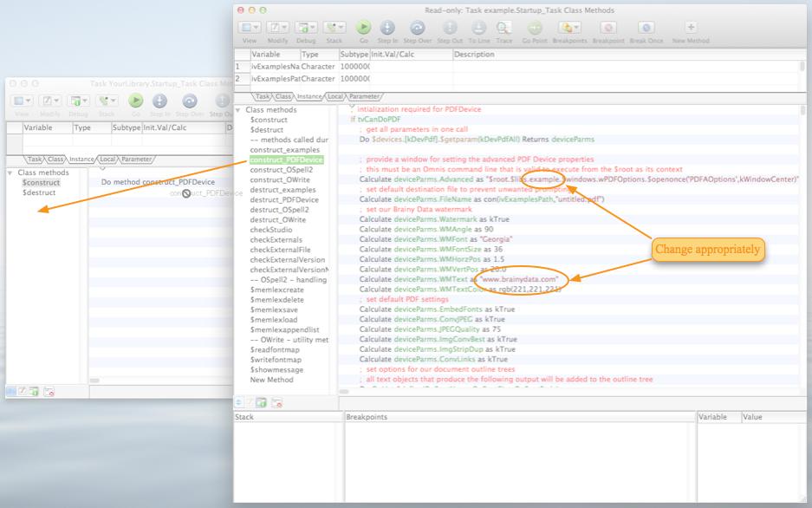The image size is (812, 508).
Task: Select the construct_examples method
Action: tap(285, 150)
